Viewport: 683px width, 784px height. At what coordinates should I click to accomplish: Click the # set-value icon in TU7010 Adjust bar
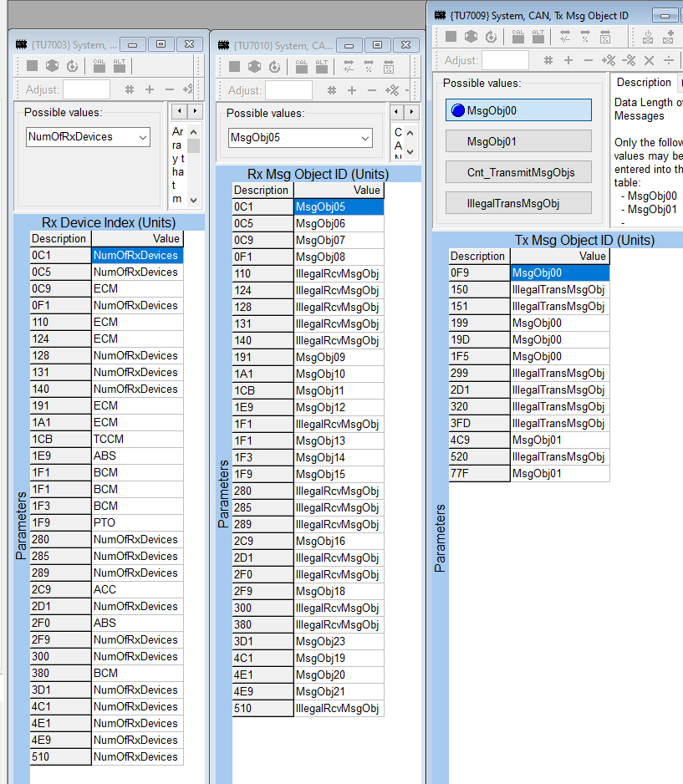tap(332, 90)
